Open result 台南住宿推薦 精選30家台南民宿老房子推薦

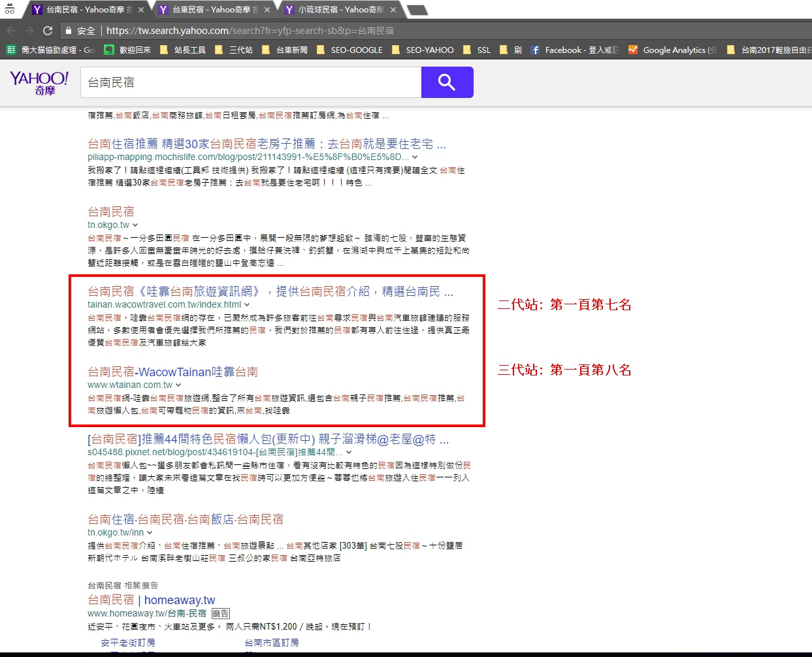[267, 144]
